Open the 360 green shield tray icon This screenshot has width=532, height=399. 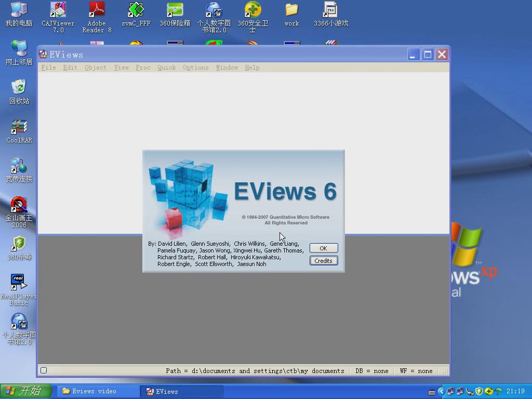479,392
